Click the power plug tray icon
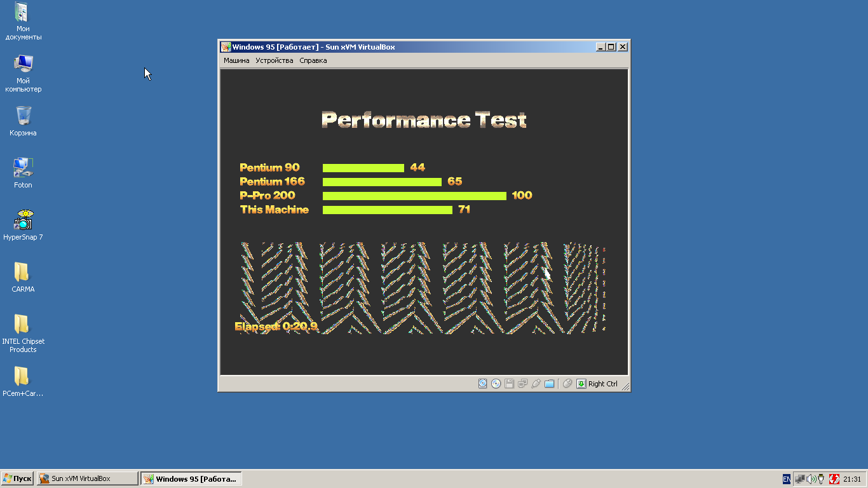This screenshot has height=488, width=868. click(x=821, y=479)
